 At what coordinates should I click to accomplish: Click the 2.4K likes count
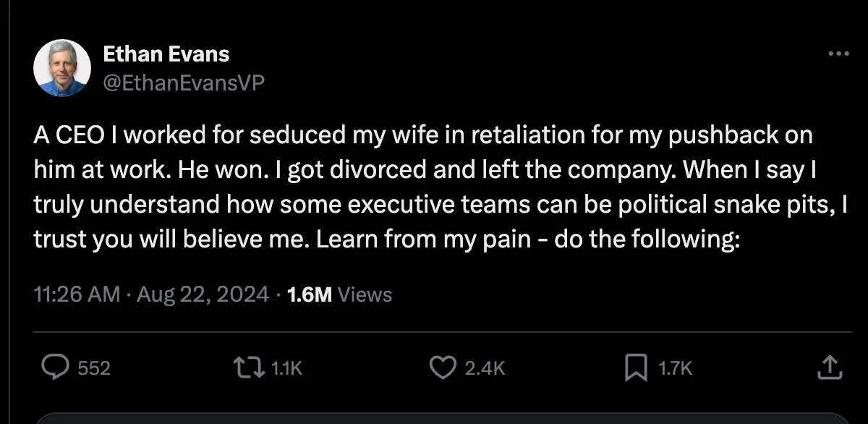pos(485,368)
